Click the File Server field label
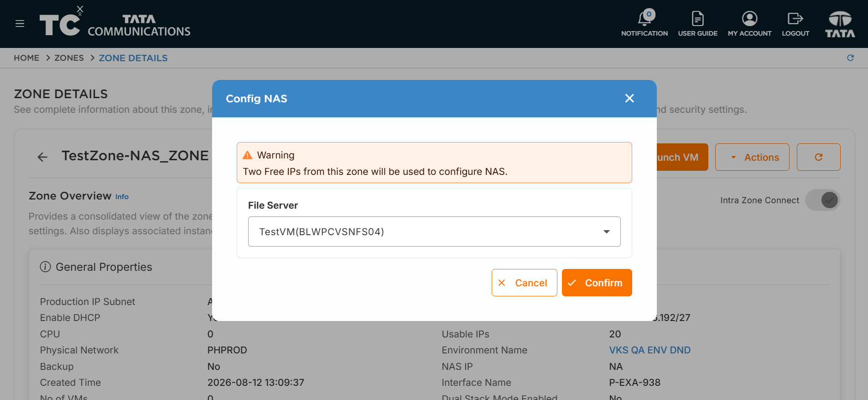This screenshot has height=400, width=868. click(273, 205)
